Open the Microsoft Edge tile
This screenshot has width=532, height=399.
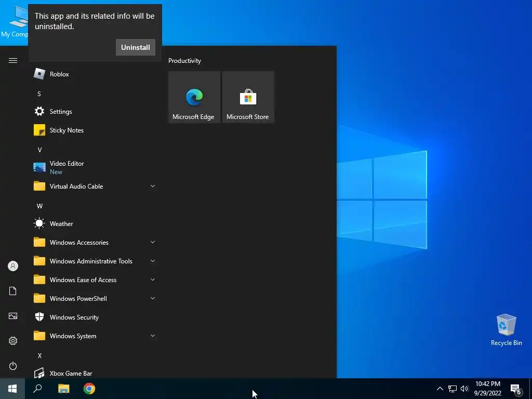click(x=194, y=97)
